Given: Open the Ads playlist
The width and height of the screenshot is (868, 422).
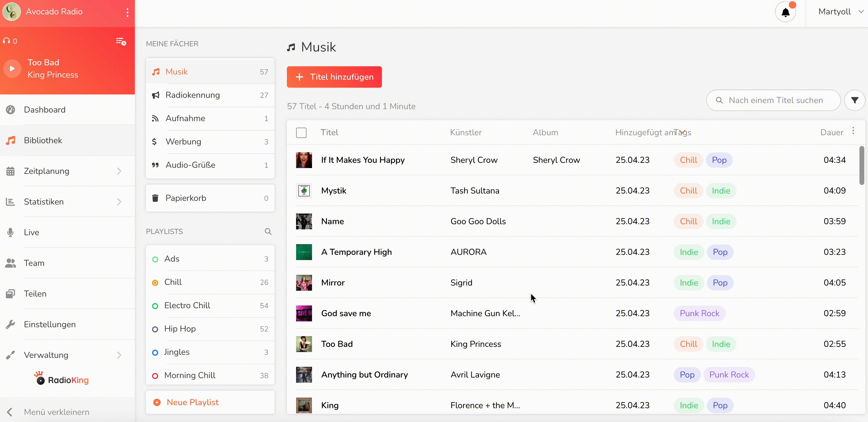Looking at the screenshot, I should point(210,259).
